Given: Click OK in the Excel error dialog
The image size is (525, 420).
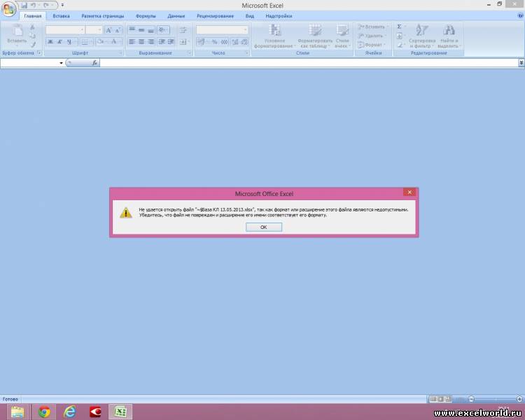Looking at the screenshot, I should pyautogui.click(x=263, y=227).
